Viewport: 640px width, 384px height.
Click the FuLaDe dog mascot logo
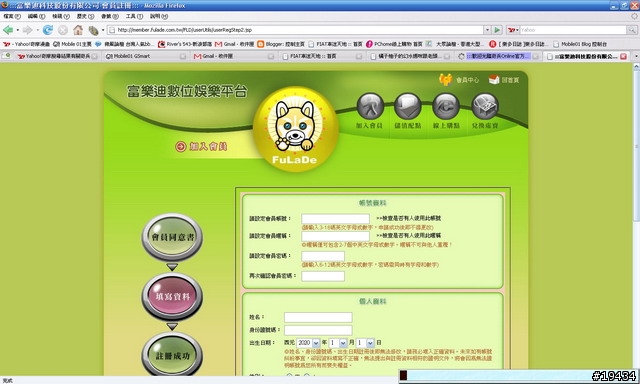[295, 129]
